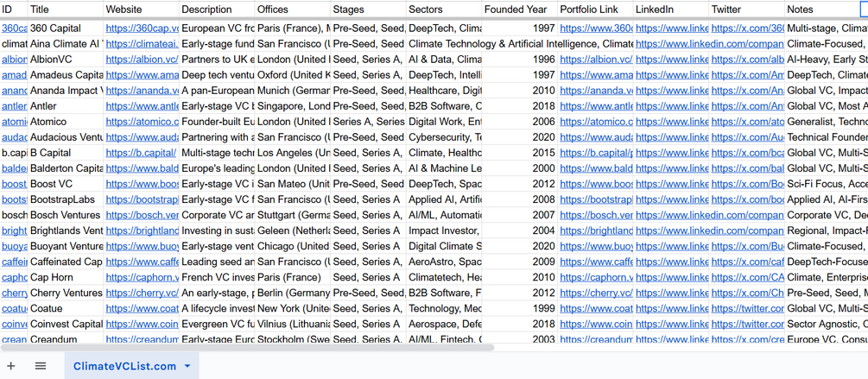Viewport: 868px width, 379px height.
Task: Open the all sheets list icon
Action: coord(40,366)
